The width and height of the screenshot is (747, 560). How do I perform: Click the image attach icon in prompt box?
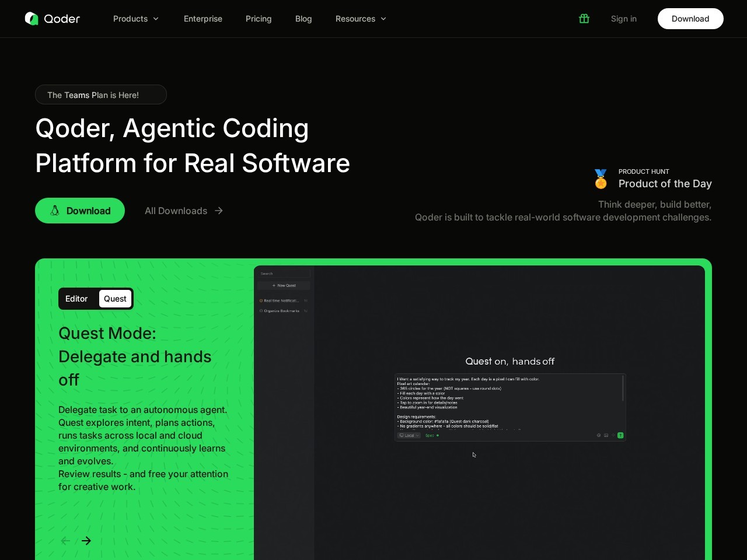click(606, 435)
